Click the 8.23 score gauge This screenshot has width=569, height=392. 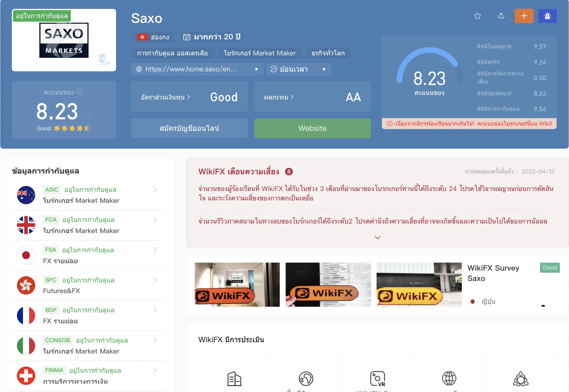point(429,72)
